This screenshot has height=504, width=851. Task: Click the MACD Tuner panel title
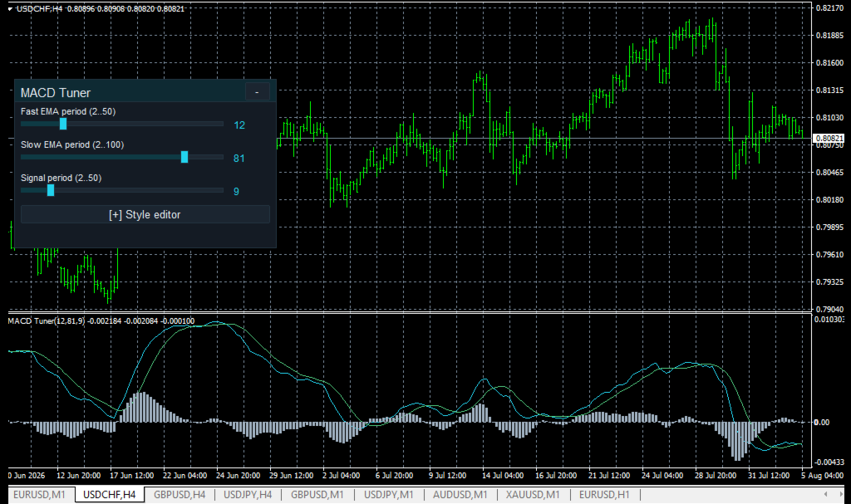(x=56, y=93)
